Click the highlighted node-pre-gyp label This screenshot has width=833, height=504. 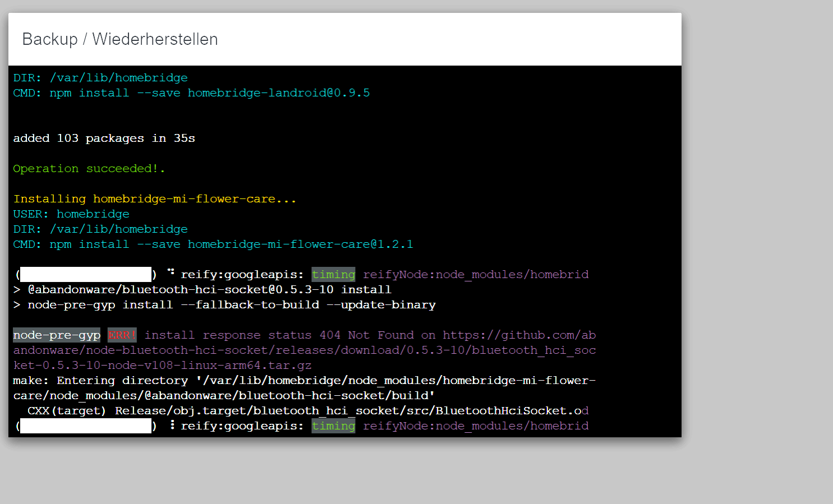57,335
